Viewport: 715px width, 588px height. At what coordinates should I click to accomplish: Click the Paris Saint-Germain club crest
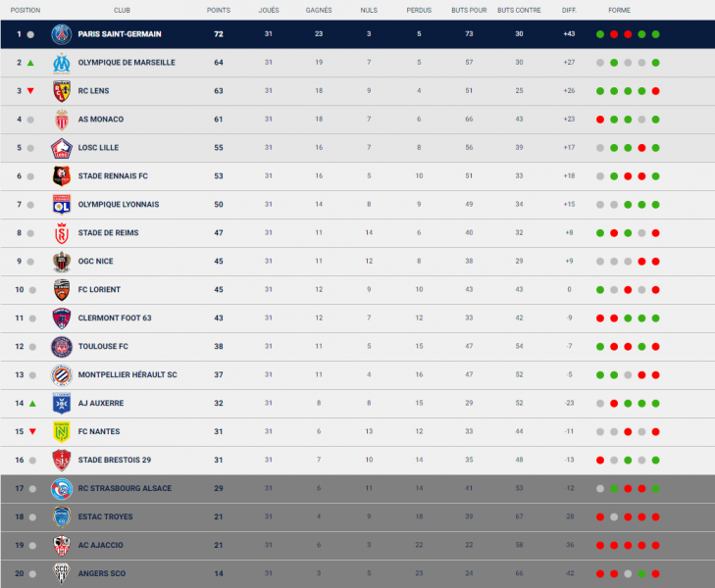click(63, 34)
